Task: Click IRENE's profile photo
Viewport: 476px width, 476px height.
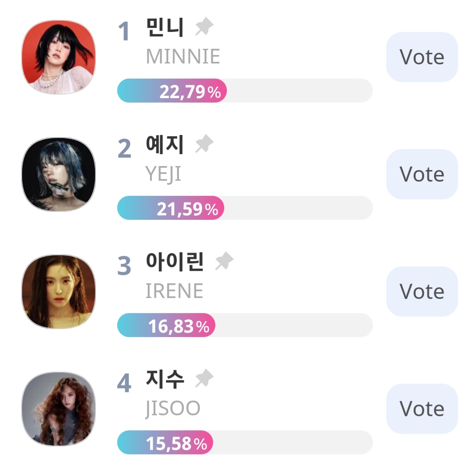Action: (59, 292)
